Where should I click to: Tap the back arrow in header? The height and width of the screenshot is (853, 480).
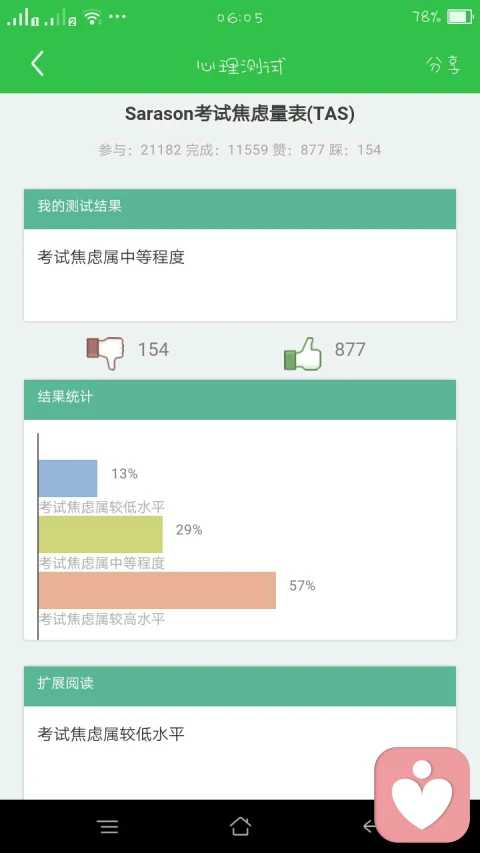37,64
